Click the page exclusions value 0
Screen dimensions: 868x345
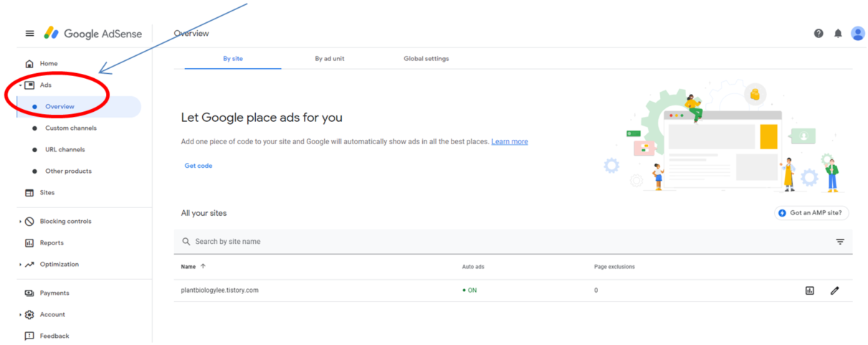pos(596,290)
